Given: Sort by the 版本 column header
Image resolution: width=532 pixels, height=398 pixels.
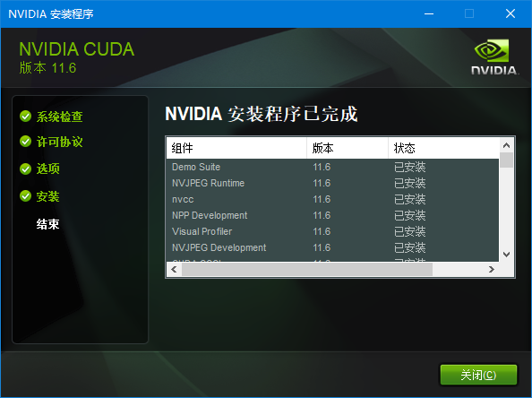Looking at the screenshot, I should 348,148.
